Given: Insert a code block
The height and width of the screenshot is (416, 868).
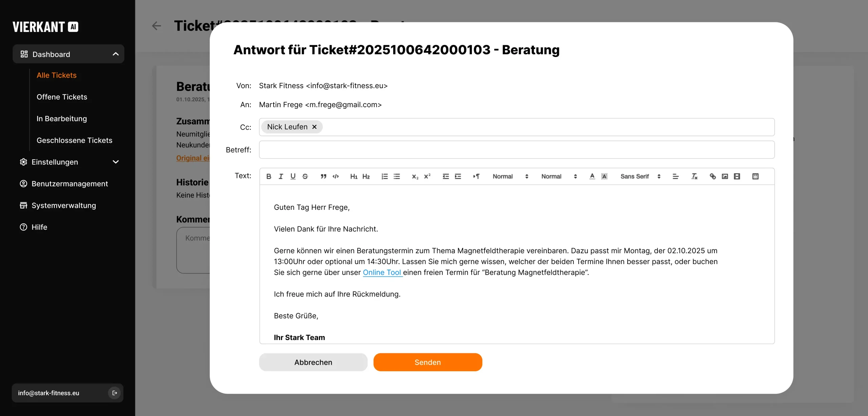Looking at the screenshot, I should pyautogui.click(x=336, y=176).
